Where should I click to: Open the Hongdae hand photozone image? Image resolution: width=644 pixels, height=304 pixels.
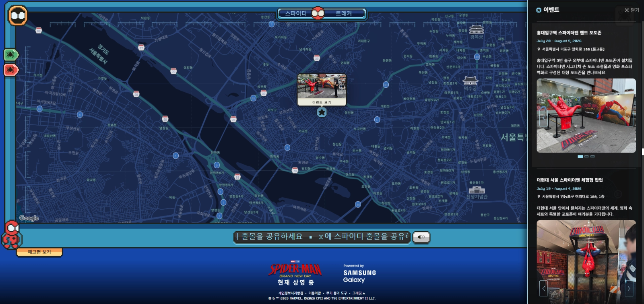(586, 116)
